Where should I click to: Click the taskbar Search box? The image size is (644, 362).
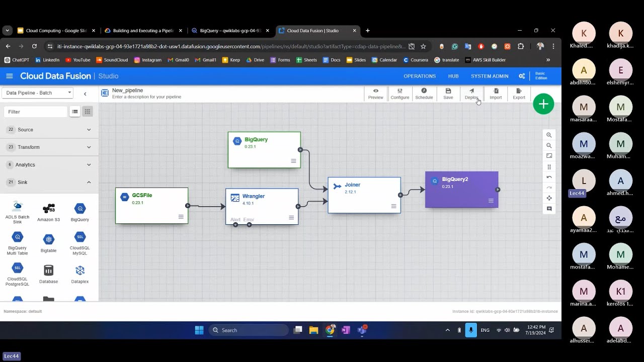click(x=249, y=330)
